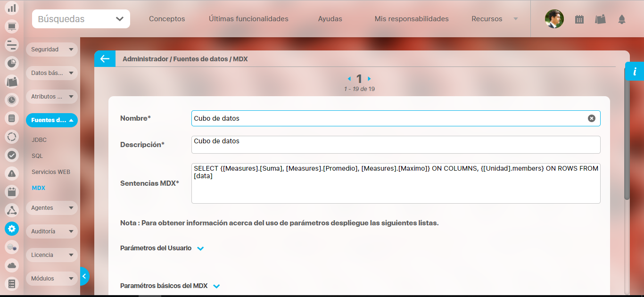Expand the Seguridad menu group

[x=51, y=49]
